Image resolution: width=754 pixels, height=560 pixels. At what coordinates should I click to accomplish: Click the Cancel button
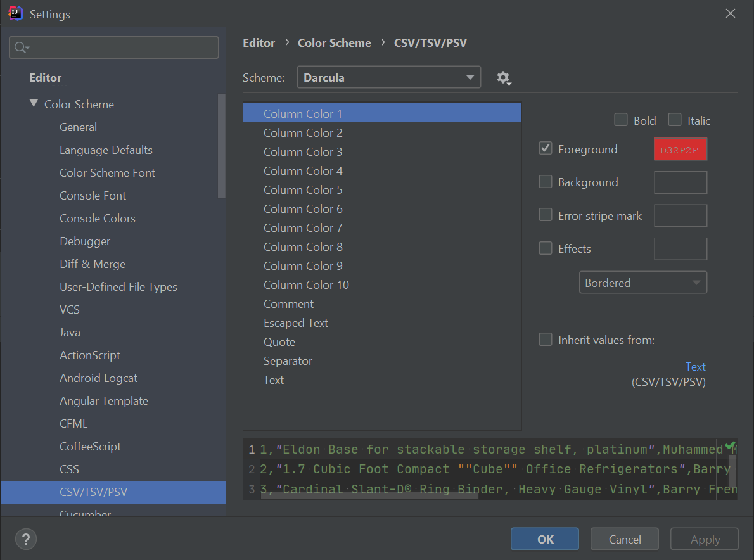(625, 539)
